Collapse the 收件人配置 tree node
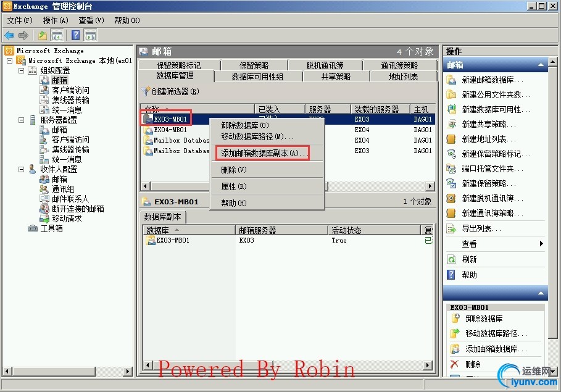The width and height of the screenshot is (561, 392). [22, 169]
